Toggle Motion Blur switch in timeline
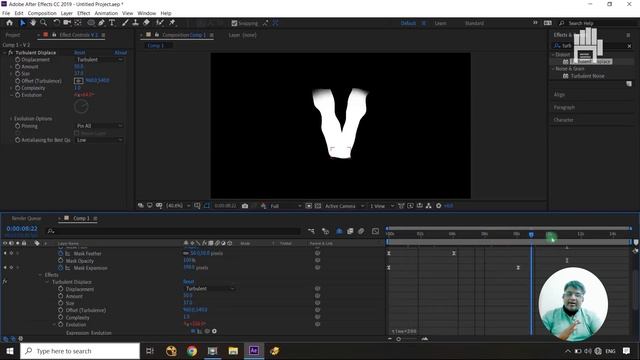The width and height of the screenshot is (640, 360). pyautogui.click(x=361, y=231)
